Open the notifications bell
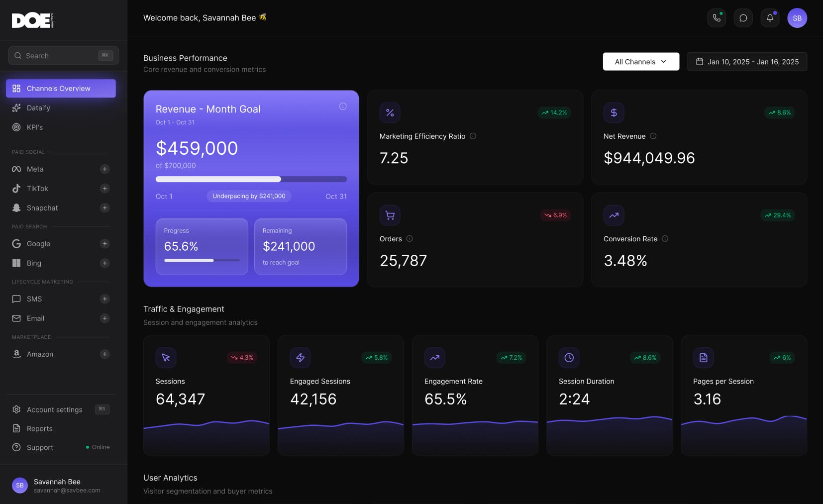Image resolution: width=823 pixels, height=504 pixels. [770, 18]
